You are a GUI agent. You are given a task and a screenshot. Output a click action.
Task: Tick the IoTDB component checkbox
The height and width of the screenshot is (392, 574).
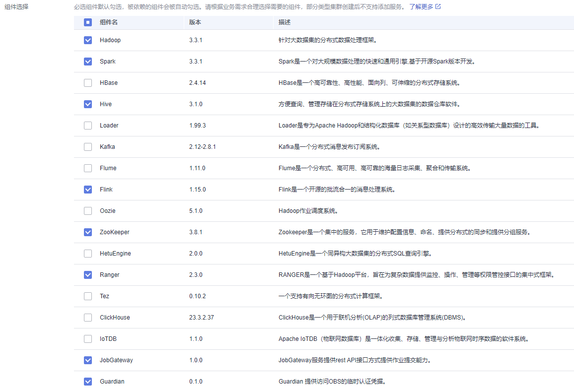[x=88, y=338]
